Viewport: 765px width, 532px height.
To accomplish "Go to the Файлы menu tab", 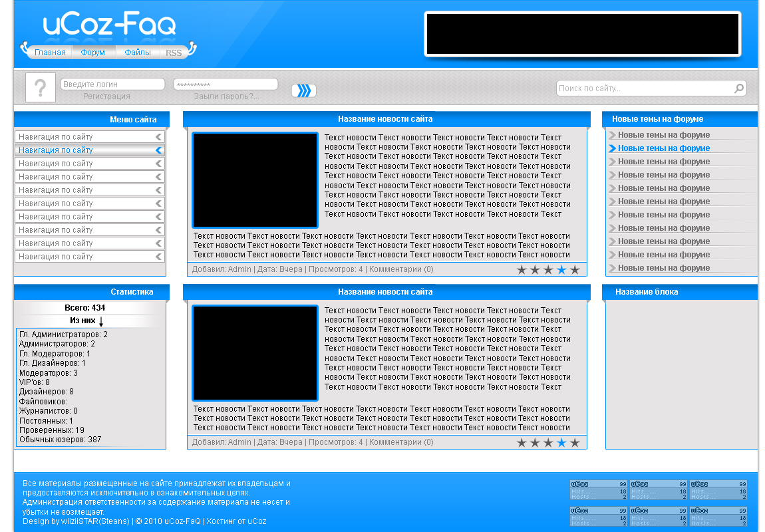I will (138, 53).
